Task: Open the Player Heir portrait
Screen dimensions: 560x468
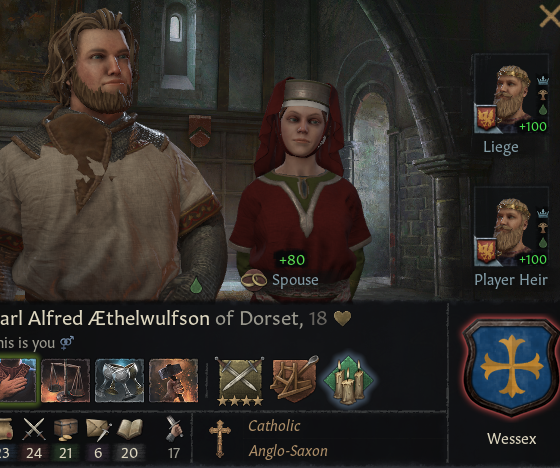Action: (511, 227)
